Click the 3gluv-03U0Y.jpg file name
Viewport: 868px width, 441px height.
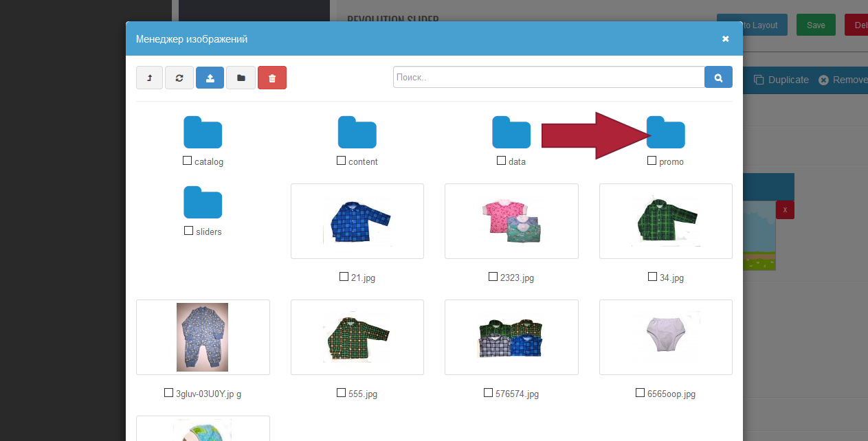point(209,394)
